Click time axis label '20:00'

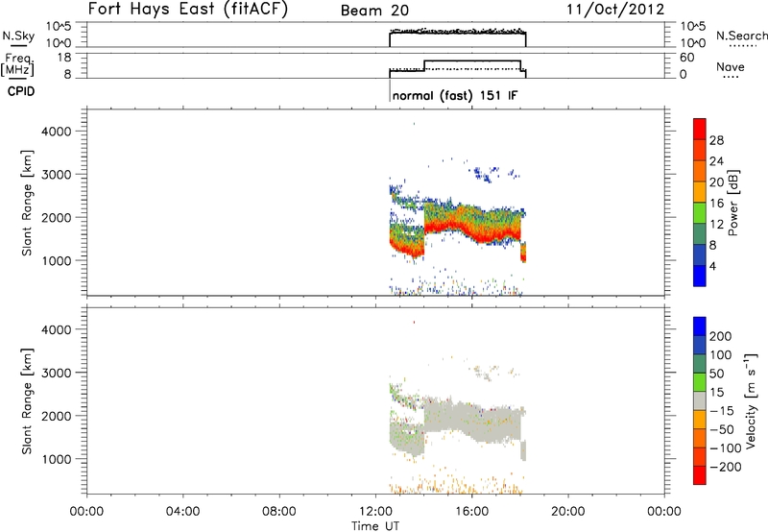(567, 512)
